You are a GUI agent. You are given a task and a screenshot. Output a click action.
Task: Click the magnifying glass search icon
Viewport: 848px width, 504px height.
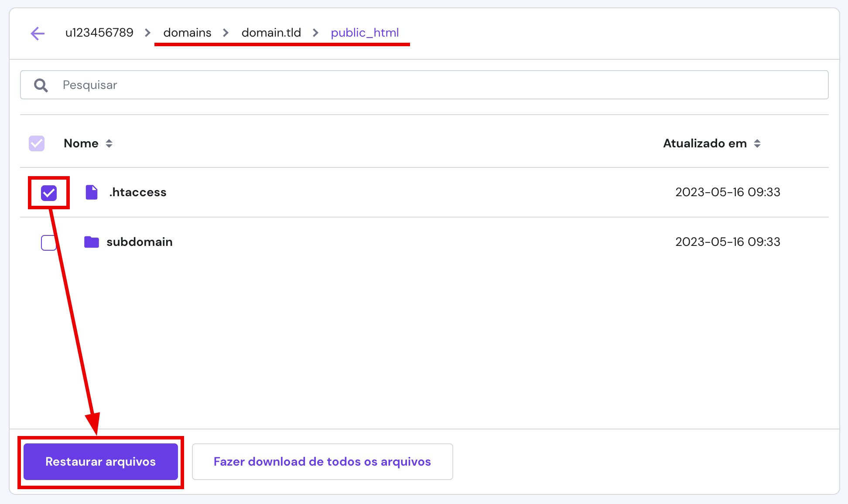[x=41, y=85]
